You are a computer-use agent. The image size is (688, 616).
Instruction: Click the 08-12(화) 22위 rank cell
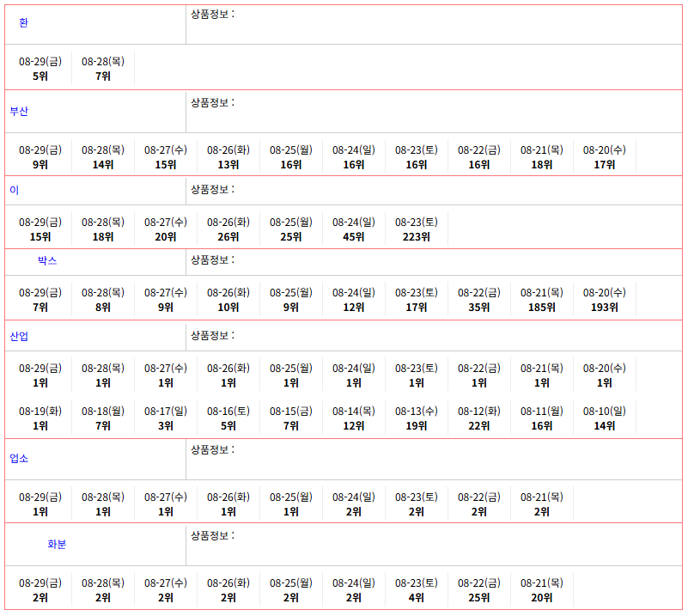pos(479,418)
